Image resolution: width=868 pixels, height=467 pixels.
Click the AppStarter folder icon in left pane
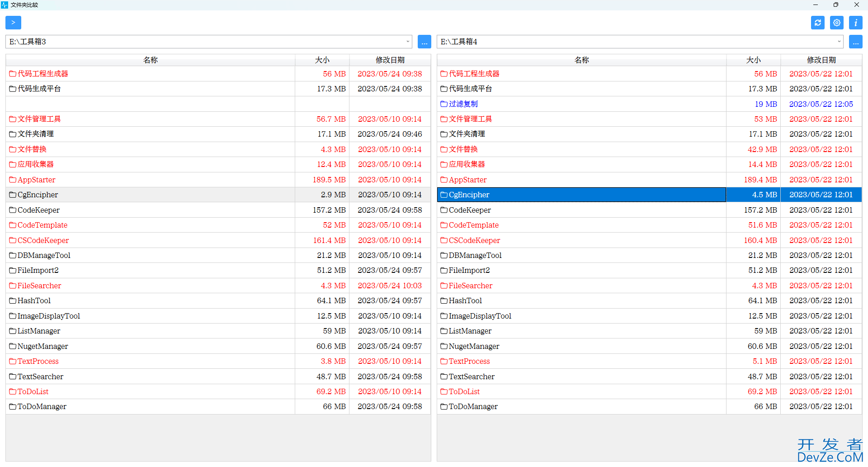[13, 180]
